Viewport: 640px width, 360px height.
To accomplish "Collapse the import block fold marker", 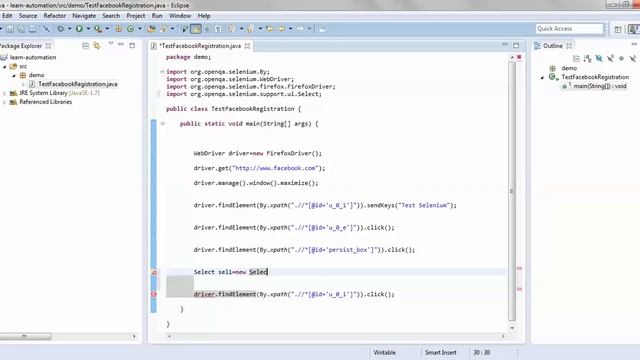I will click(x=162, y=72).
